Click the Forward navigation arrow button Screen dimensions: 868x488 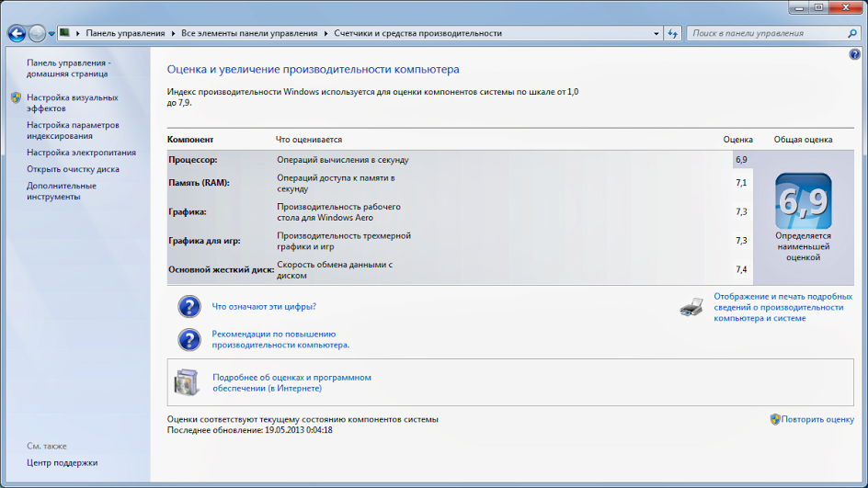coord(37,33)
